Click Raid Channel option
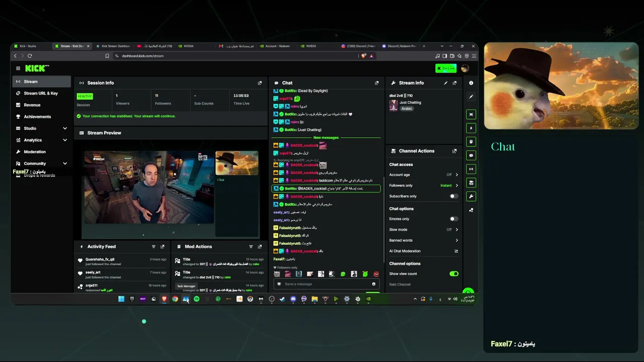This screenshot has width=644, height=362. click(400, 285)
